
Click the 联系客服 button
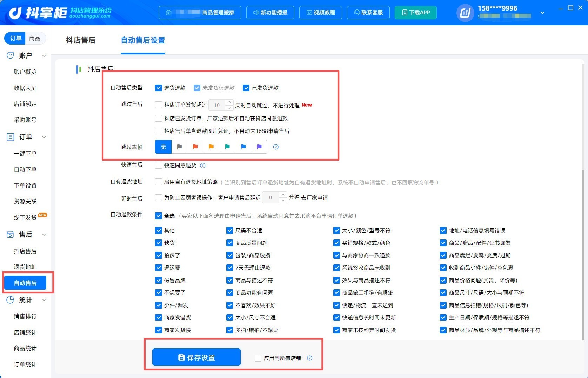click(x=368, y=13)
